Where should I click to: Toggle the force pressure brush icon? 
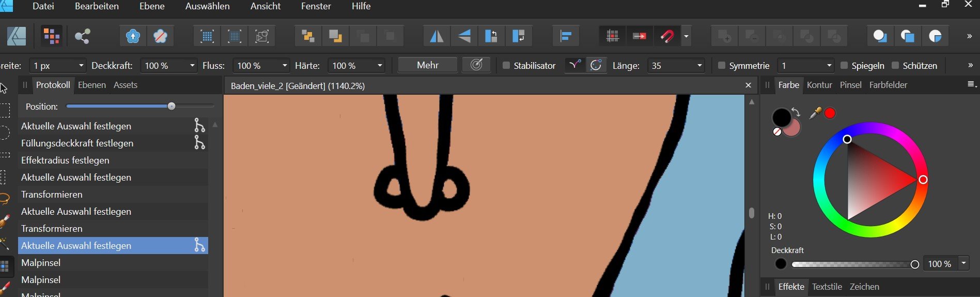[x=476, y=65]
